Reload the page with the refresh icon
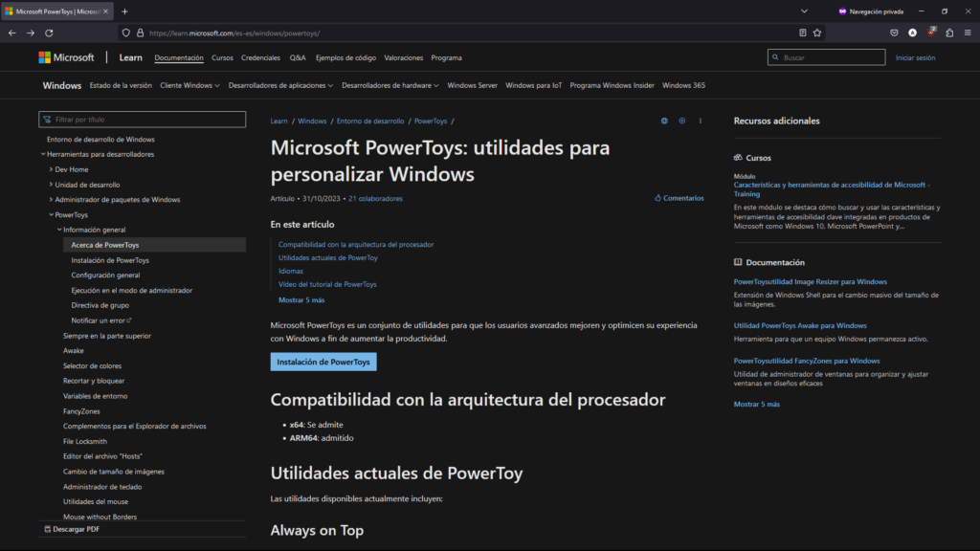The image size is (980, 551). [49, 33]
